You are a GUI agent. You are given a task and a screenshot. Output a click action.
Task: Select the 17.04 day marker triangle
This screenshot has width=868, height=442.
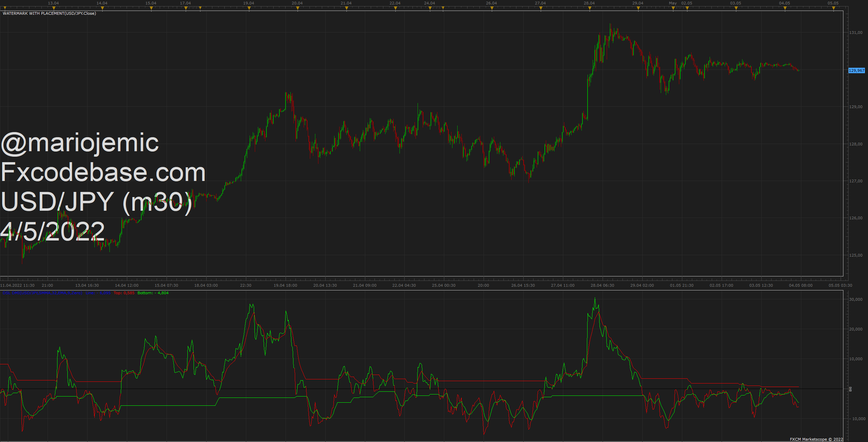pos(186,9)
